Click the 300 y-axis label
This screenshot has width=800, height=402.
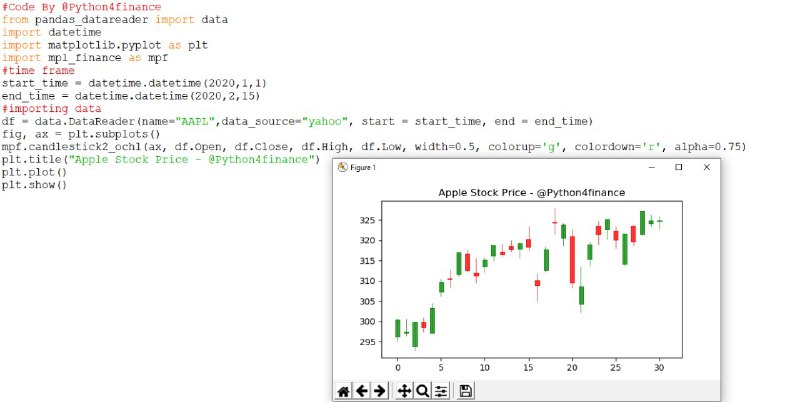[x=367, y=321]
